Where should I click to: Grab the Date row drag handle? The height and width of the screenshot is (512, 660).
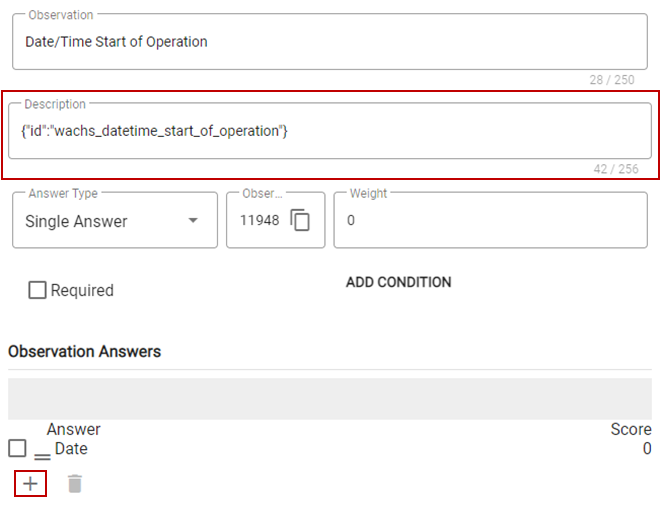pyautogui.click(x=42, y=457)
